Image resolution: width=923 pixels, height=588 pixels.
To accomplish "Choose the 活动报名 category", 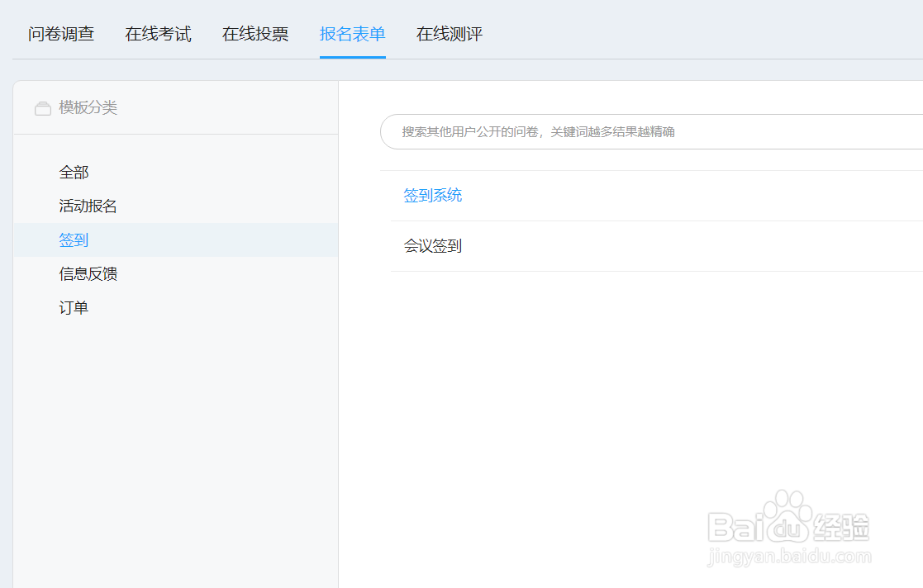I will pos(88,206).
